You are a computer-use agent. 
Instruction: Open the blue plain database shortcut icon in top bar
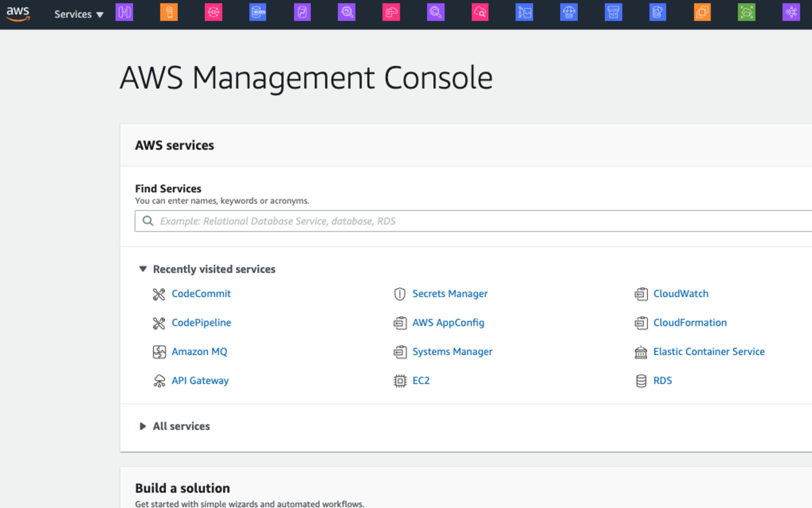(258, 11)
